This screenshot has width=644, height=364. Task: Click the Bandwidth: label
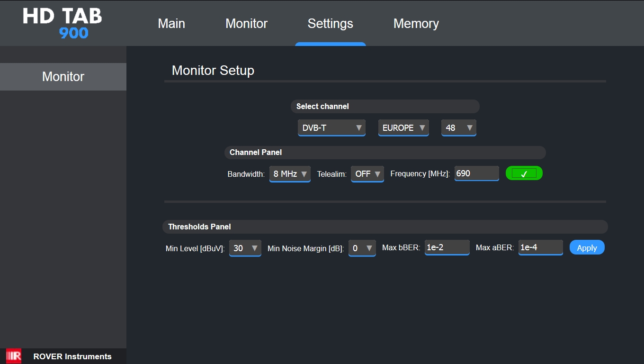point(246,174)
